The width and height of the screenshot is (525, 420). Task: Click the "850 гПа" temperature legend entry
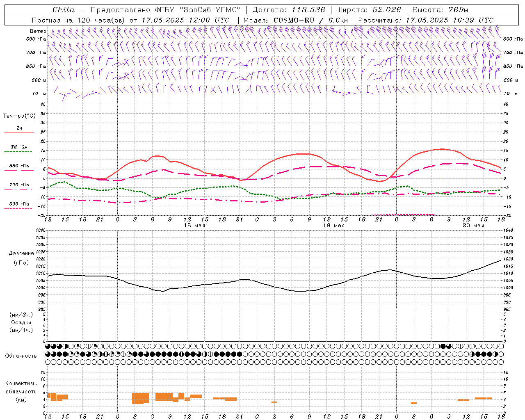19,166
